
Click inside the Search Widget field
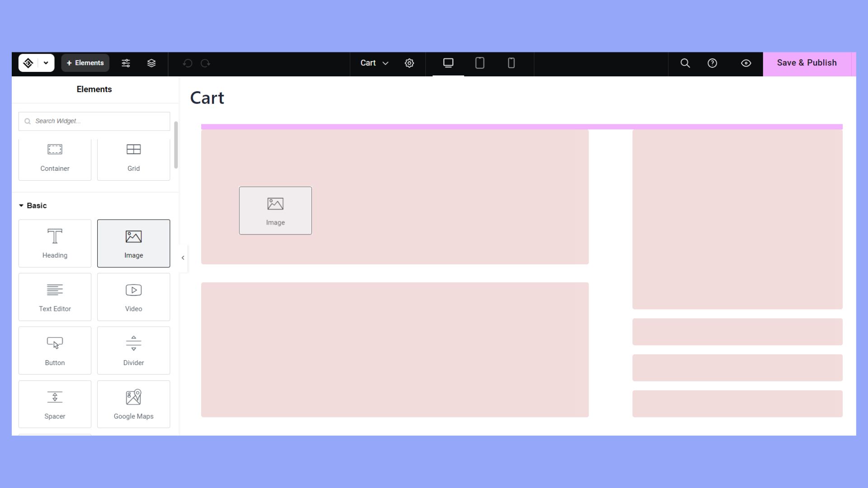point(94,121)
